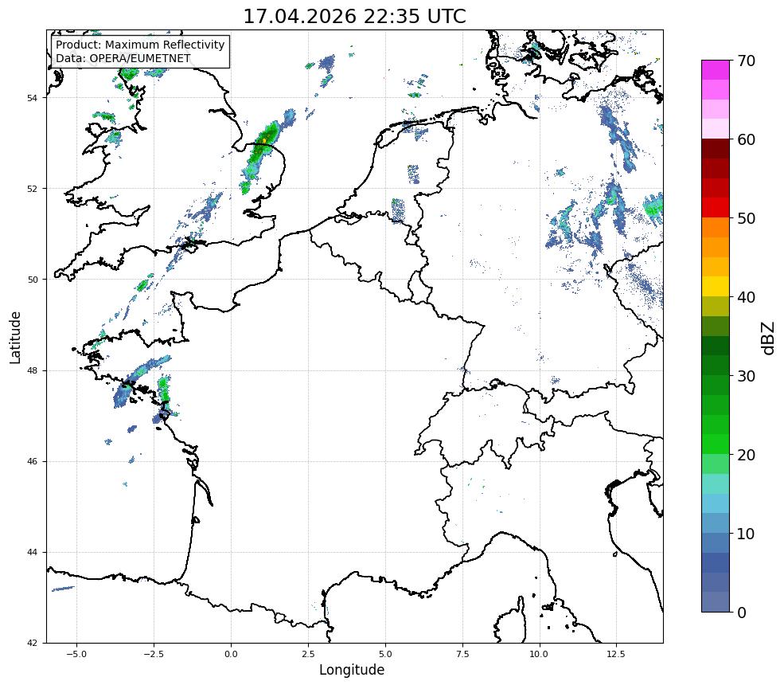Image resolution: width=784 pixels, height=685 pixels.
Task: Click the Data: OPERA/EUMETNET label
Action: pos(123,58)
